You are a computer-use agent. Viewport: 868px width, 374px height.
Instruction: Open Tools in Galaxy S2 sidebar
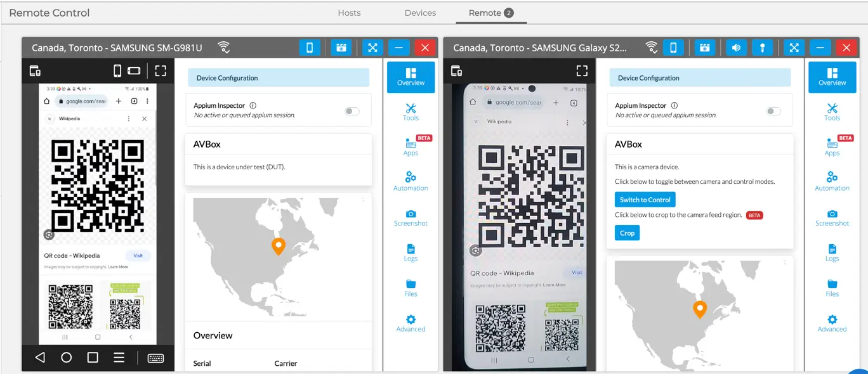(x=832, y=112)
